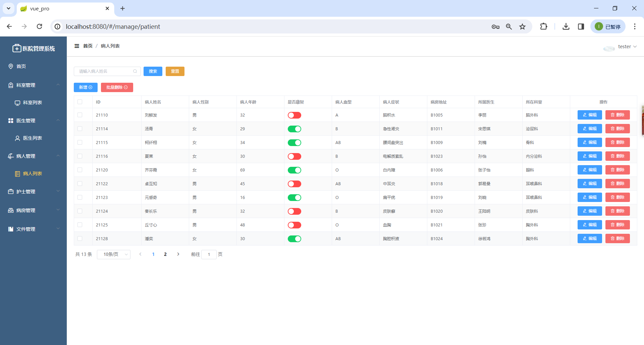Open 医生列表 in sidebar
The height and width of the screenshot is (345, 644).
click(33, 138)
